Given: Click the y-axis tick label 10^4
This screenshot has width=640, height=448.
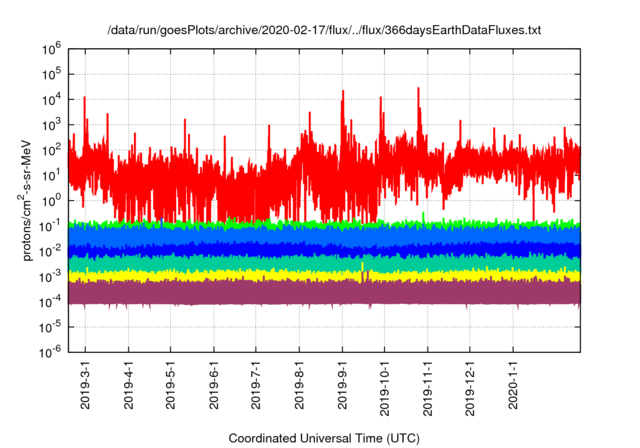Looking at the screenshot, I should (x=51, y=100).
